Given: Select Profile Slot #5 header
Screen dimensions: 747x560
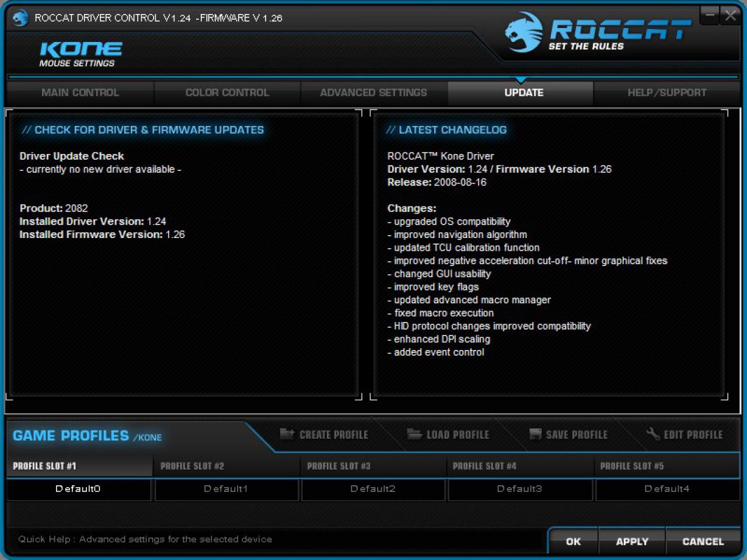Looking at the screenshot, I should click(667, 466).
